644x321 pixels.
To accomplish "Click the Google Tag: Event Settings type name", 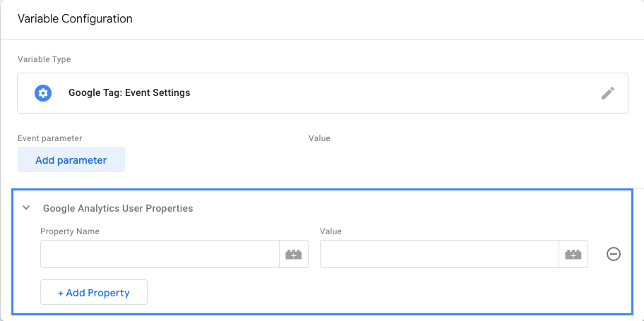I will (x=129, y=92).
